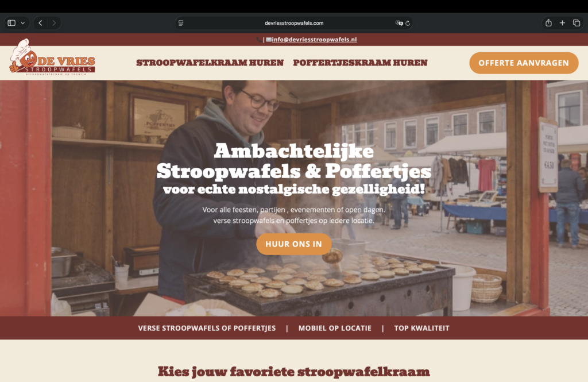Click the Huur Ons In button

click(x=294, y=244)
